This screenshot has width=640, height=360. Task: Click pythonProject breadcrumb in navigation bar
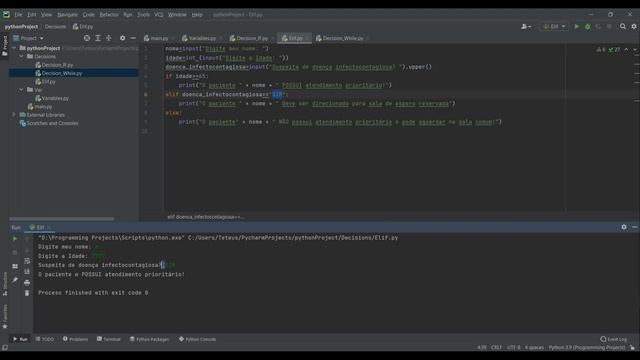[x=21, y=27]
